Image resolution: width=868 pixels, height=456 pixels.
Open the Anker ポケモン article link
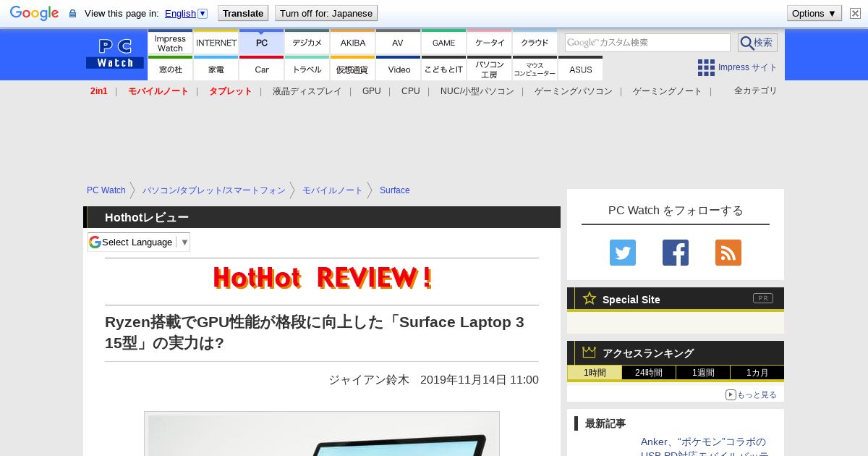click(x=705, y=447)
